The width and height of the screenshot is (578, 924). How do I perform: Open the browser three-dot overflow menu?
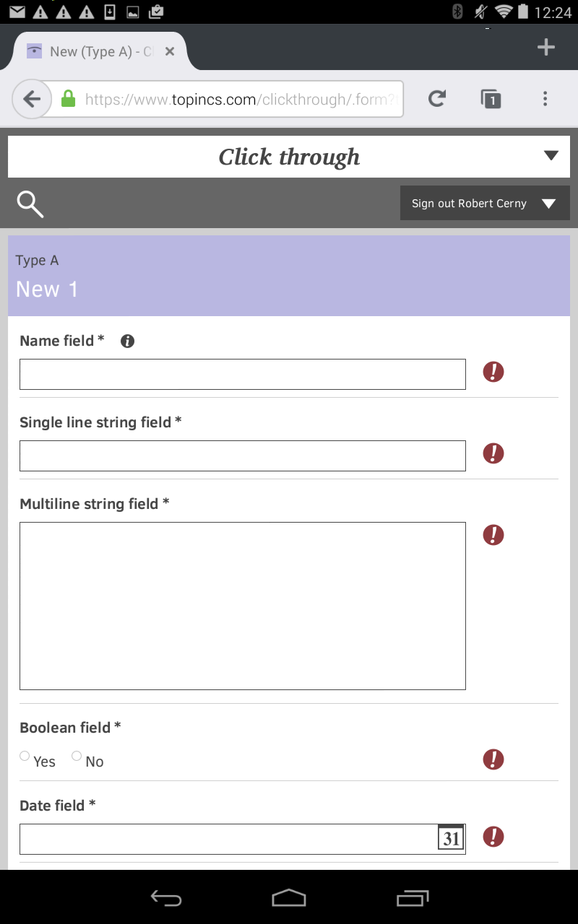click(x=545, y=99)
